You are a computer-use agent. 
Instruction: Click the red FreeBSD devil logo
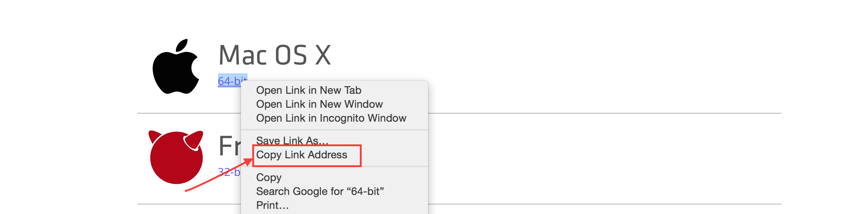tap(176, 157)
